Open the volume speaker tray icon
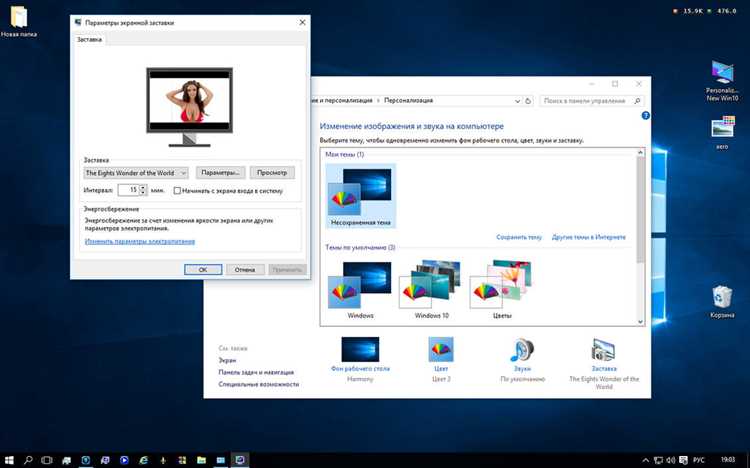 click(671, 460)
